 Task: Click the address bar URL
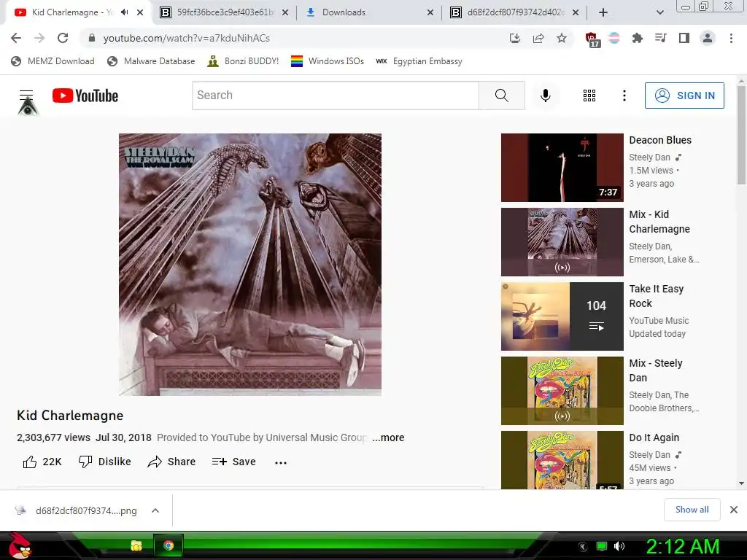[186, 38]
